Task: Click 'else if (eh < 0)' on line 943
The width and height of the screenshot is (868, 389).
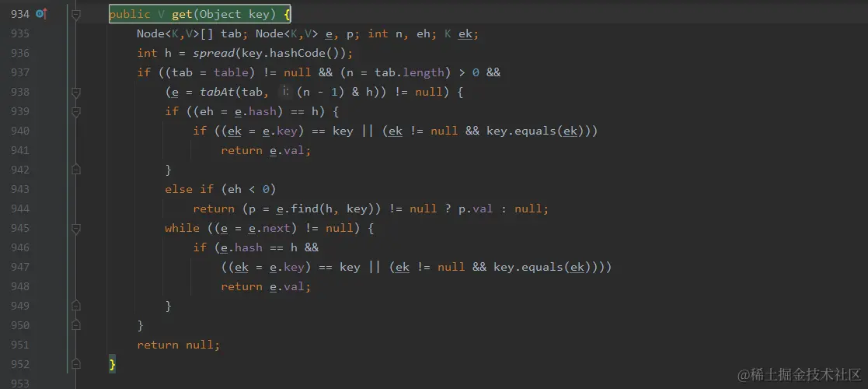Action: click(x=221, y=189)
